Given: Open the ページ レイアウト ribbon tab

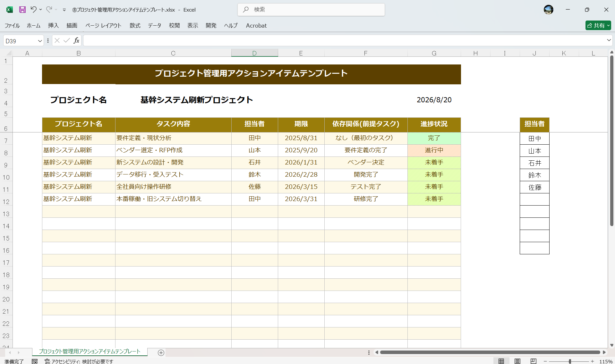Looking at the screenshot, I should pos(103,26).
